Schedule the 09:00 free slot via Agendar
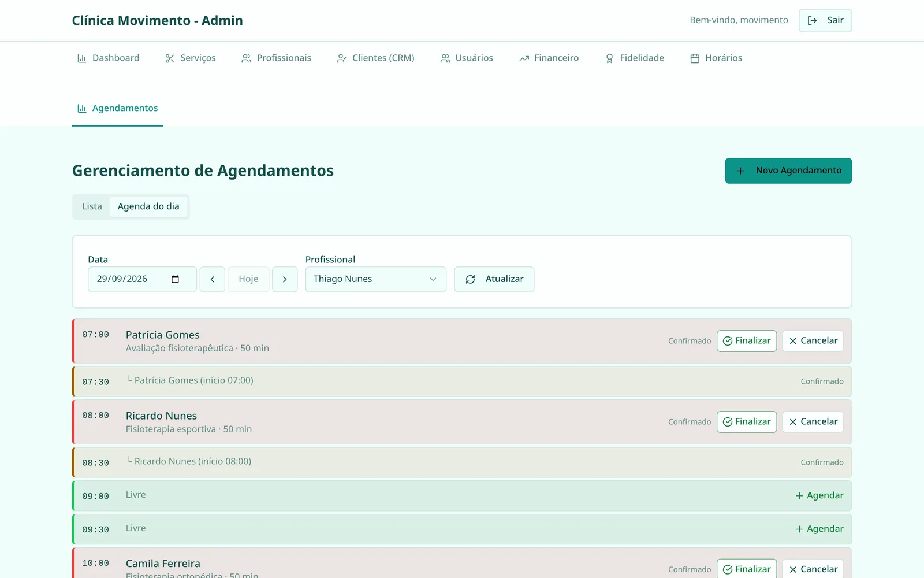 819,496
